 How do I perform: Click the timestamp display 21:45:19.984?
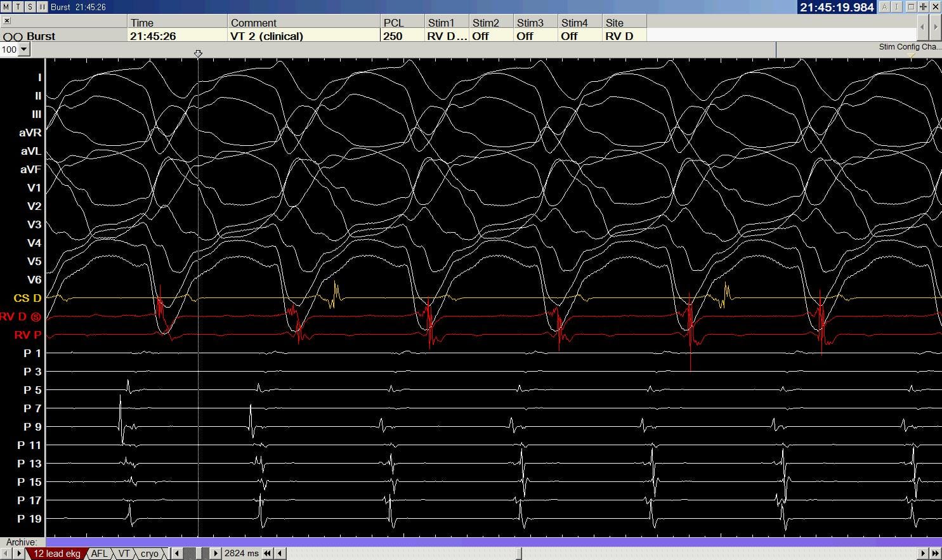[x=837, y=7]
